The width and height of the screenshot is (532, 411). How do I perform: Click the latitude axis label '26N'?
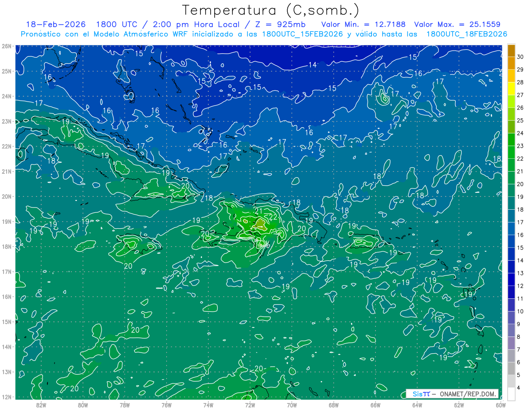(7, 46)
